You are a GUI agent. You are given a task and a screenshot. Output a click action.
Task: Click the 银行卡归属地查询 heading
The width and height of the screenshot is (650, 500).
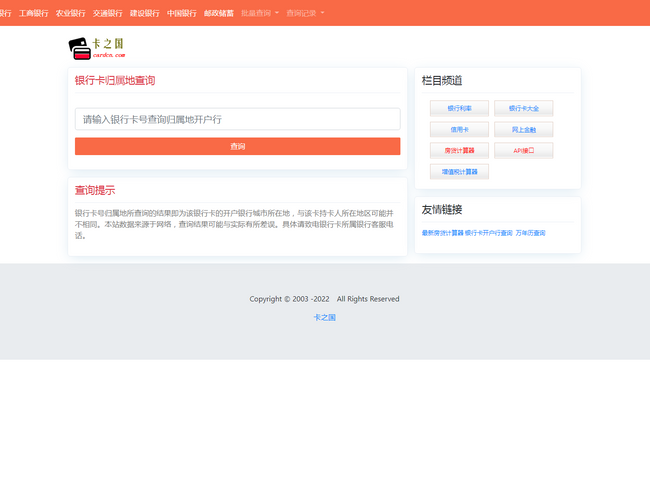(115, 80)
